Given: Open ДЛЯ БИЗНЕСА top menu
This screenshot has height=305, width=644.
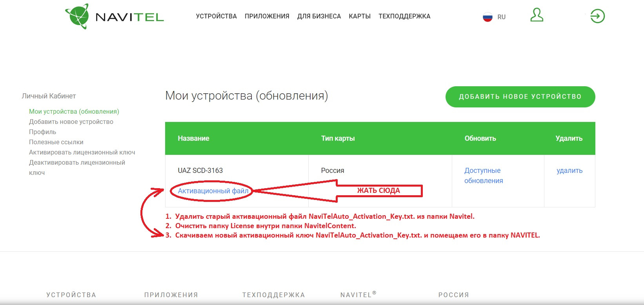Looking at the screenshot, I should point(319,16).
